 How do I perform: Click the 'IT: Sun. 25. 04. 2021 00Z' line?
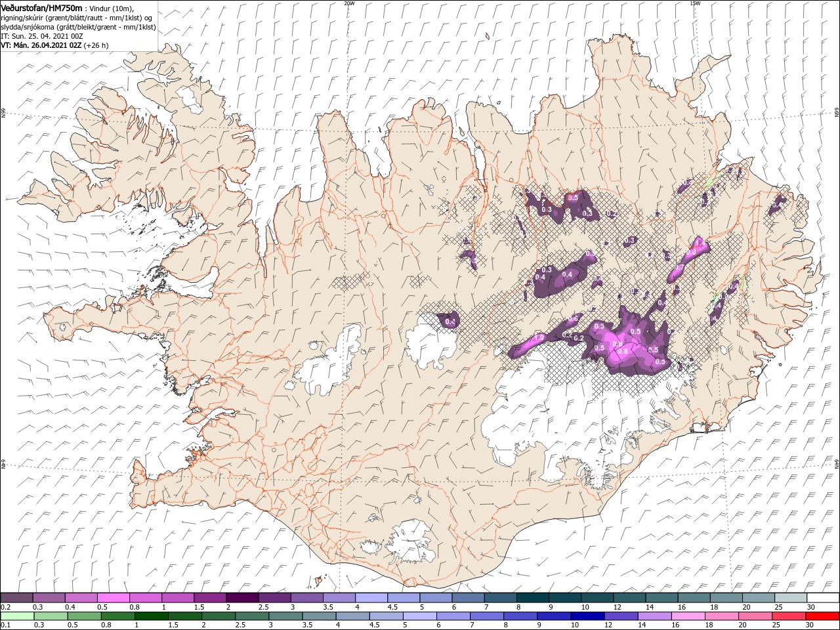[x=41, y=36]
